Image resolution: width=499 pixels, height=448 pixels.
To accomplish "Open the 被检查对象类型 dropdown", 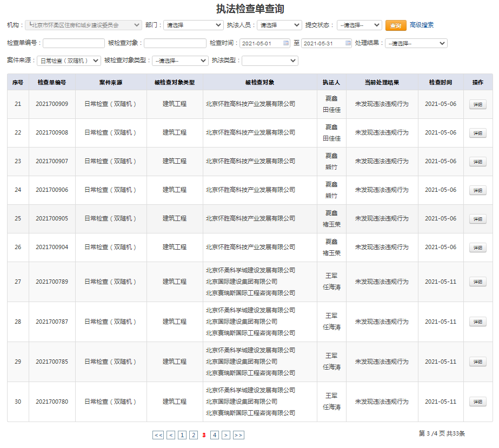I will click(x=180, y=61).
